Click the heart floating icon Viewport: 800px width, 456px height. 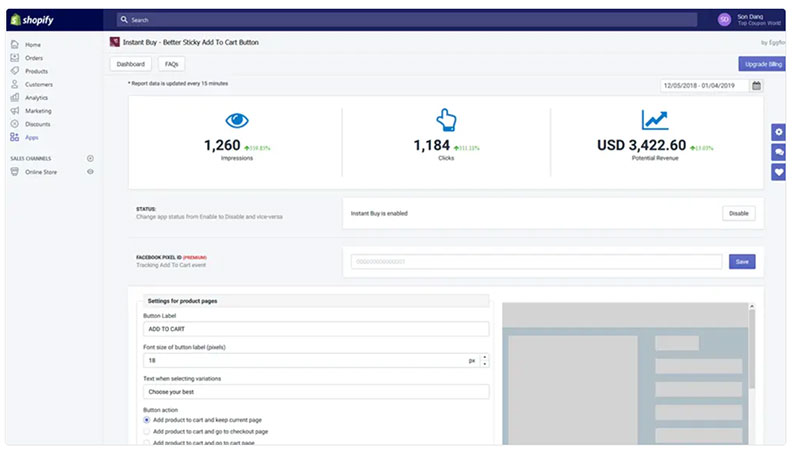pos(779,172)
